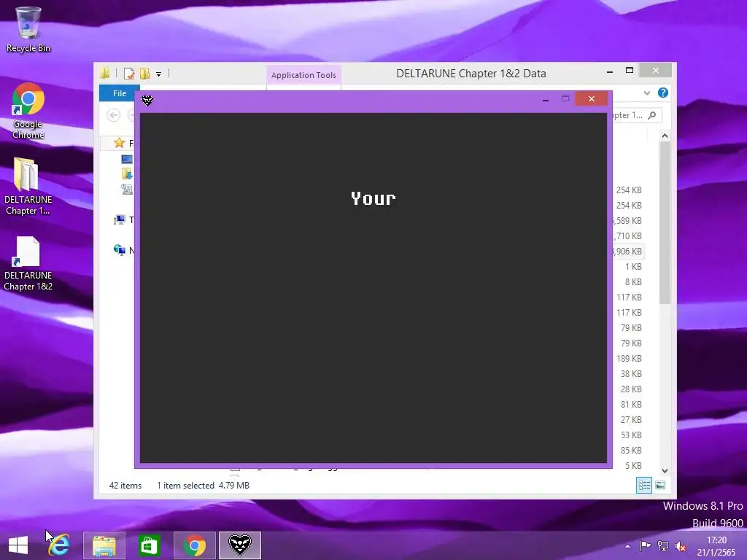Expand the Explorer ribbon chevron
This screenshot has width=747, height=560.
point(646,93)
